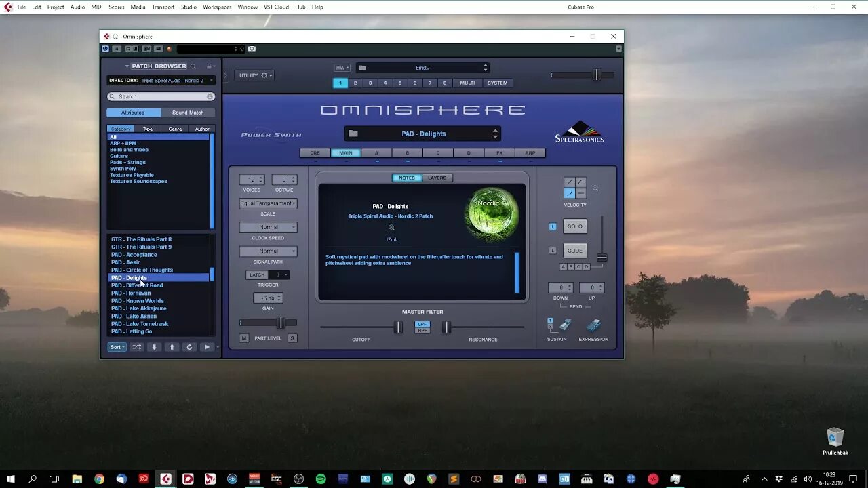Toggle glide layer A button
Viewport: 868px width, 488px height.
click(563, 267)
